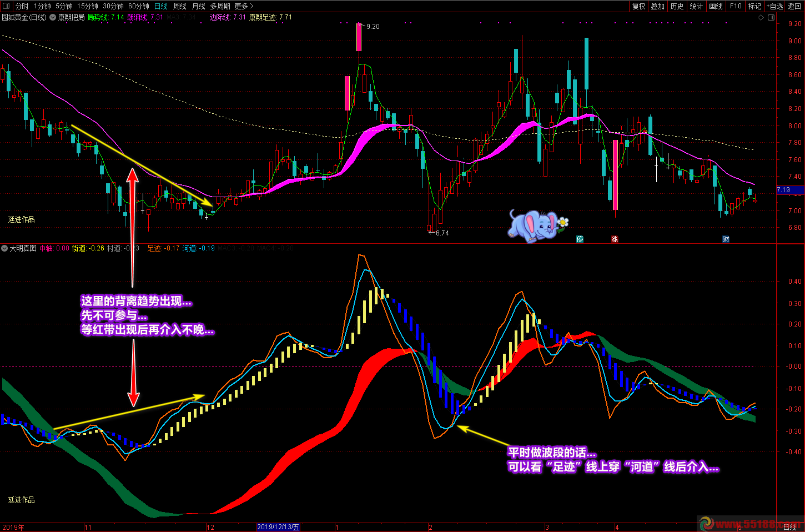This screenshot has width=805, height=532.
Task: Click the red '涨' event marker icon
Action: [615, 239]
